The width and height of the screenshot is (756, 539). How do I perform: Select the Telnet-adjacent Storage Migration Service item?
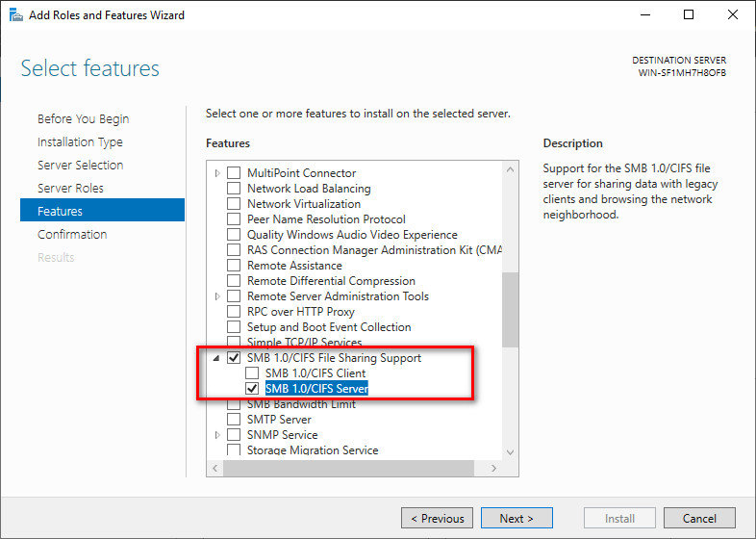(313, 450)
